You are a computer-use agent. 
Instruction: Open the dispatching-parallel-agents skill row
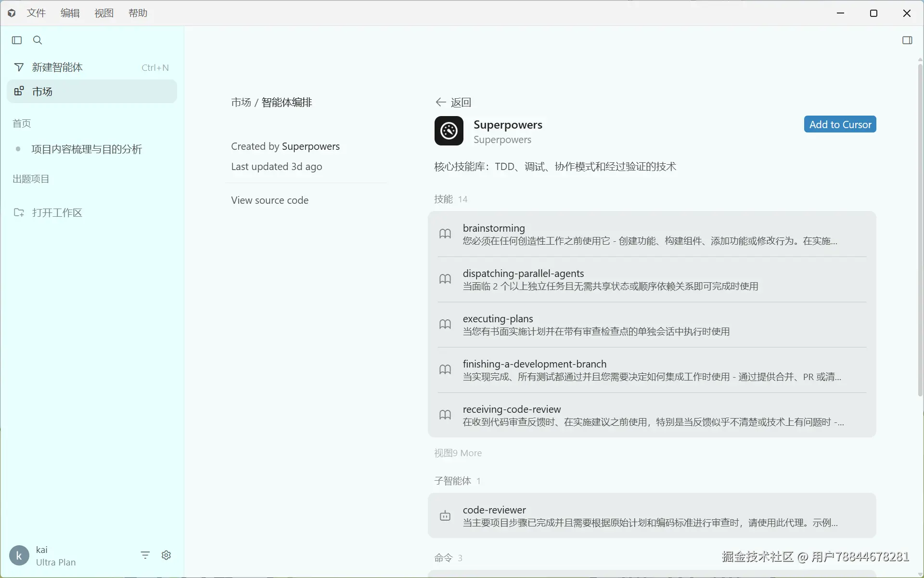click(x=652, y=279)
